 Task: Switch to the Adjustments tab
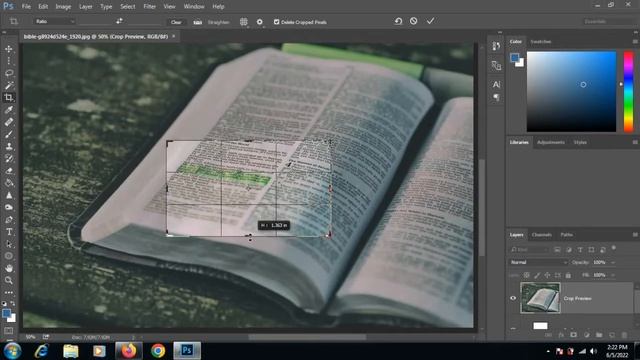(551, 142)
